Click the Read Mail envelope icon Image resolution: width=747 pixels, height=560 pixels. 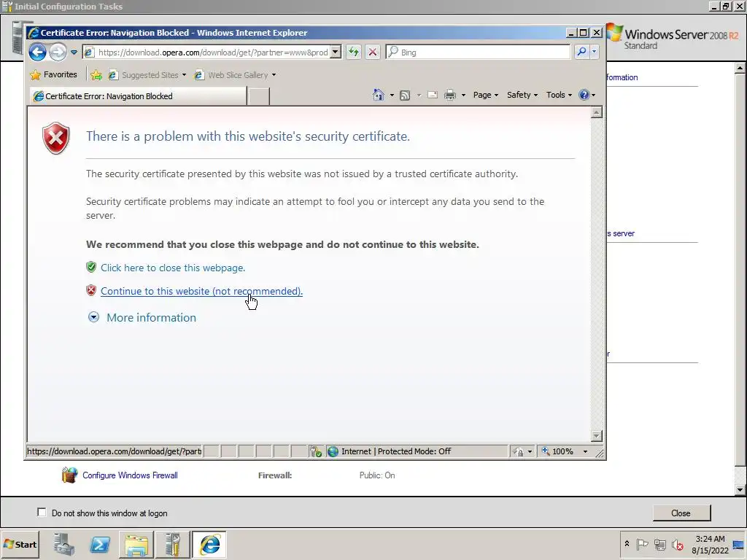point(433,95)
